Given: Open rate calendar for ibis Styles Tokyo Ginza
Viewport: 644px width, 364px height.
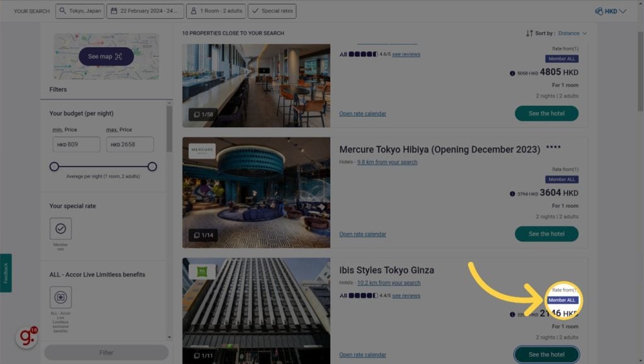Looking at the screenshot, I should point(363,355).
